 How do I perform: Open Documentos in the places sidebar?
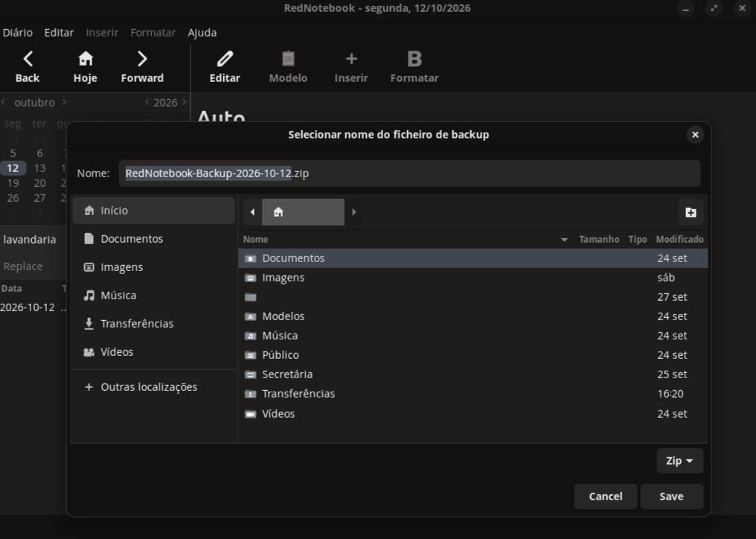coord(154,239)
